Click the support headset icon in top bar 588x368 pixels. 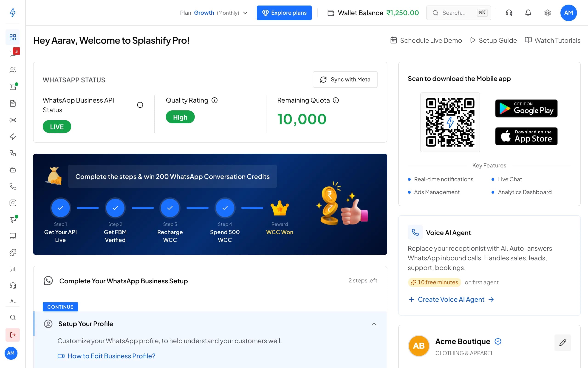509,13
